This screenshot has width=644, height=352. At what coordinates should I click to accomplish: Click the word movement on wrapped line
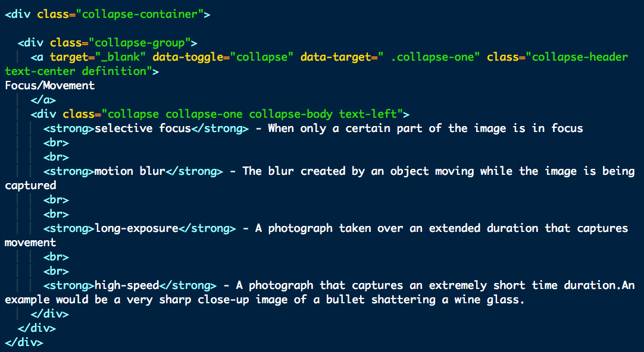pos(30,243)
